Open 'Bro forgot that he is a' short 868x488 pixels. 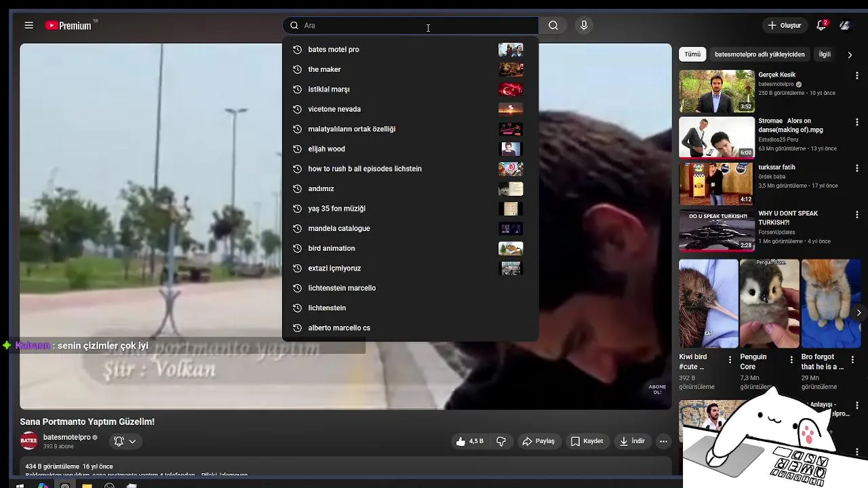click(831, 304)
